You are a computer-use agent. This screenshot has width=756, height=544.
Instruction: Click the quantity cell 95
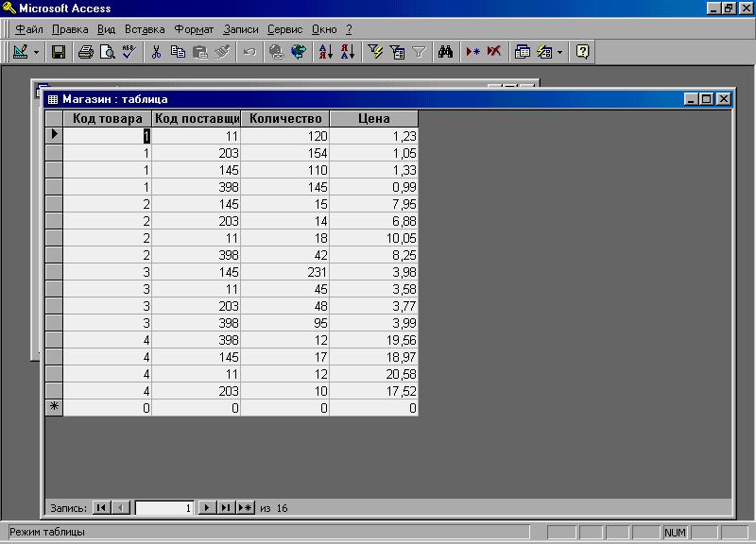[x=285, y=323]
